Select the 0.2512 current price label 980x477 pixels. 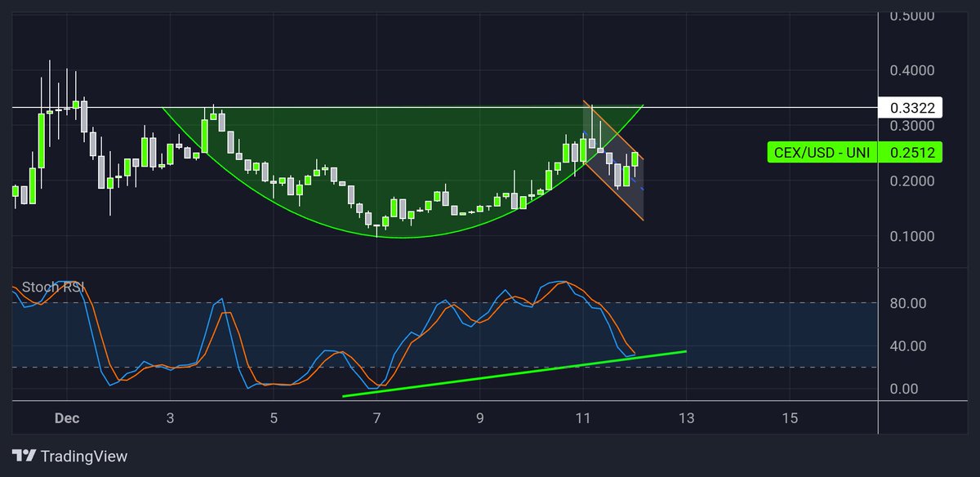[911, 152]
